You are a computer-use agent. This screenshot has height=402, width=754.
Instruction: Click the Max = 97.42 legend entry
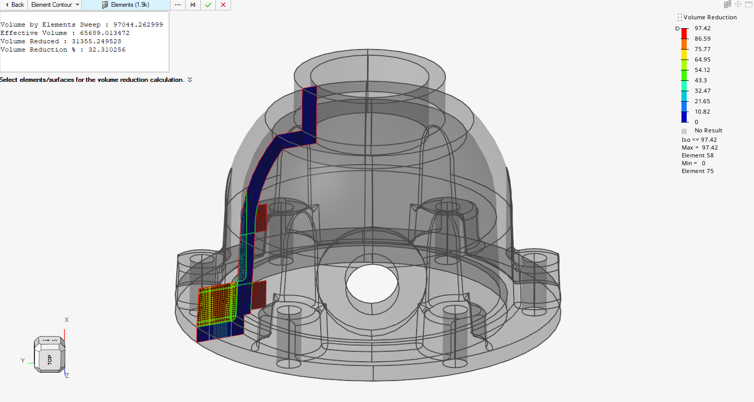point(700,148)
